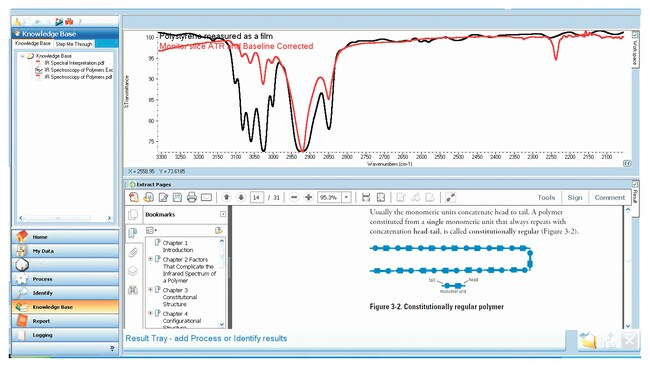Click the red instrument icon in top toolbar

coord(69,21)
